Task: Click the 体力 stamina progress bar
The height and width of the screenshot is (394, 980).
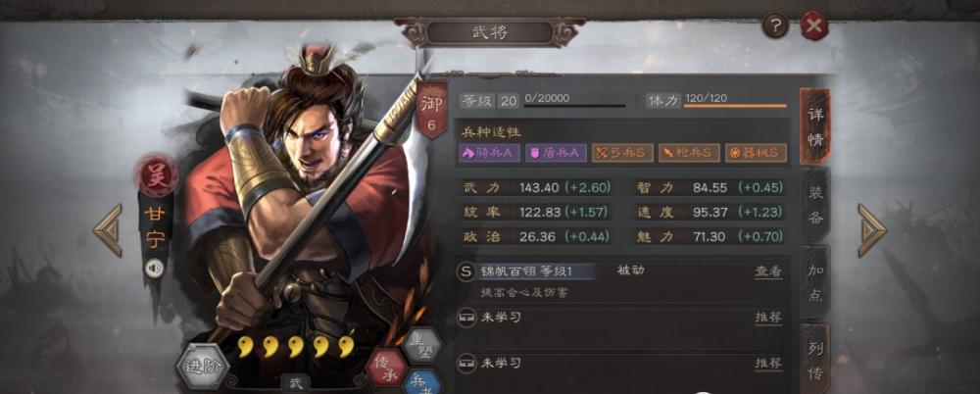Action: 735,106
